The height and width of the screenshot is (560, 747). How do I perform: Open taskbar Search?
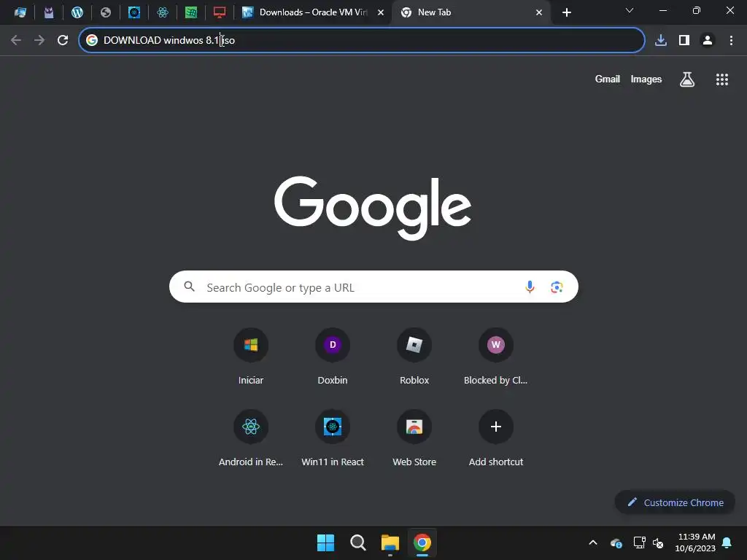coord(357,542)
